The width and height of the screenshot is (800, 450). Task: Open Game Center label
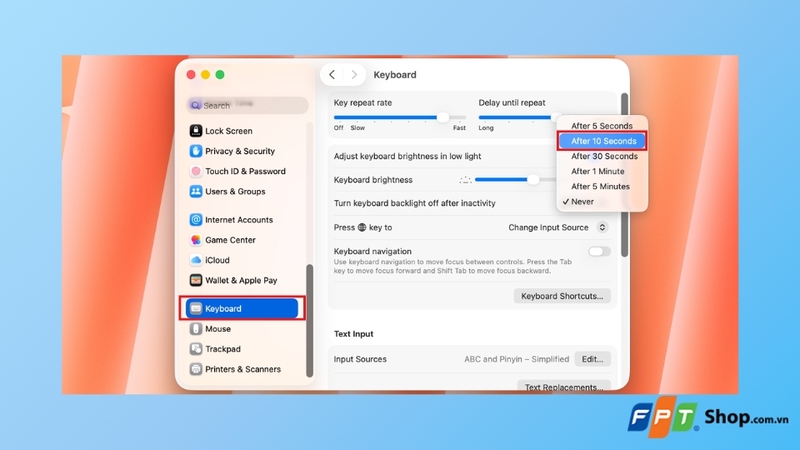(230, 240)
